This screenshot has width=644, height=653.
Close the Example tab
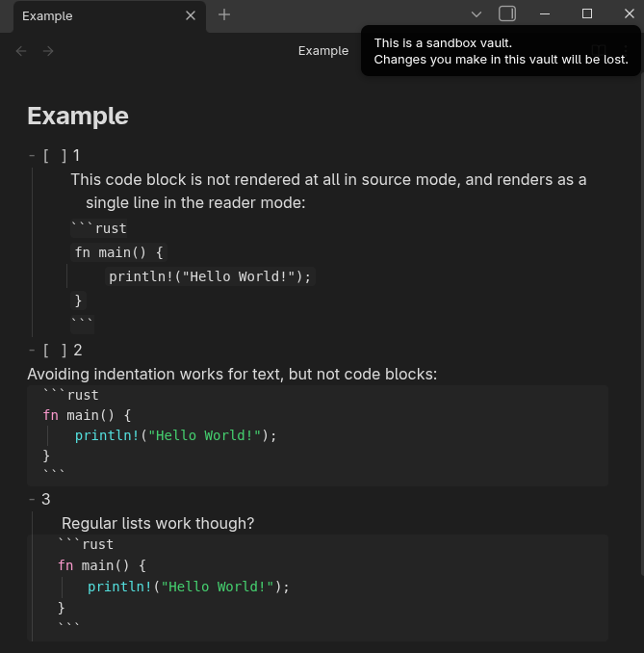click(x=191, y=15)
